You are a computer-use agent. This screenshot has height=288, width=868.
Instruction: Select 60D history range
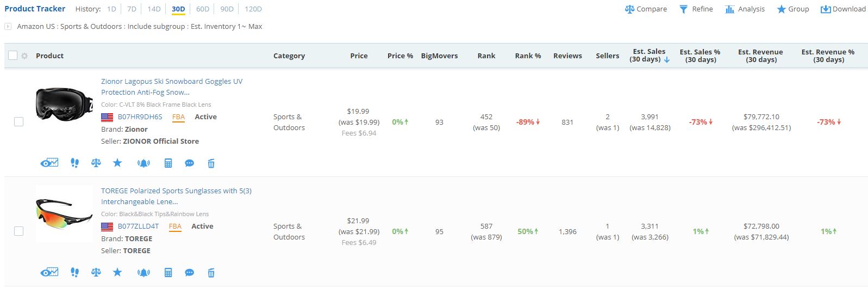[203, 9]
